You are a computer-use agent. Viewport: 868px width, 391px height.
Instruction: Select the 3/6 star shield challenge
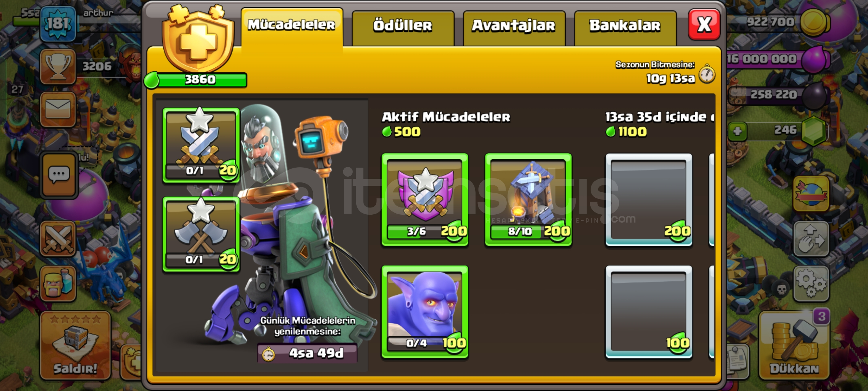coord(425,199)
